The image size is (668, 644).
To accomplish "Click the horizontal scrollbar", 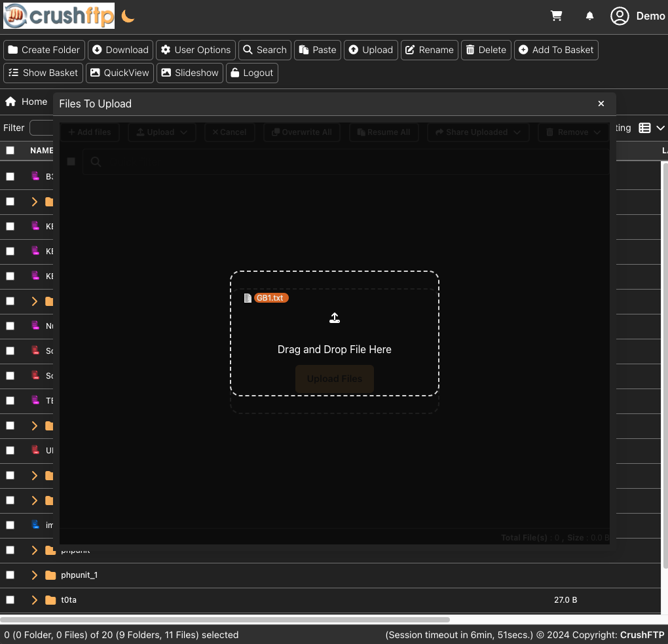I will pos(225,619).
